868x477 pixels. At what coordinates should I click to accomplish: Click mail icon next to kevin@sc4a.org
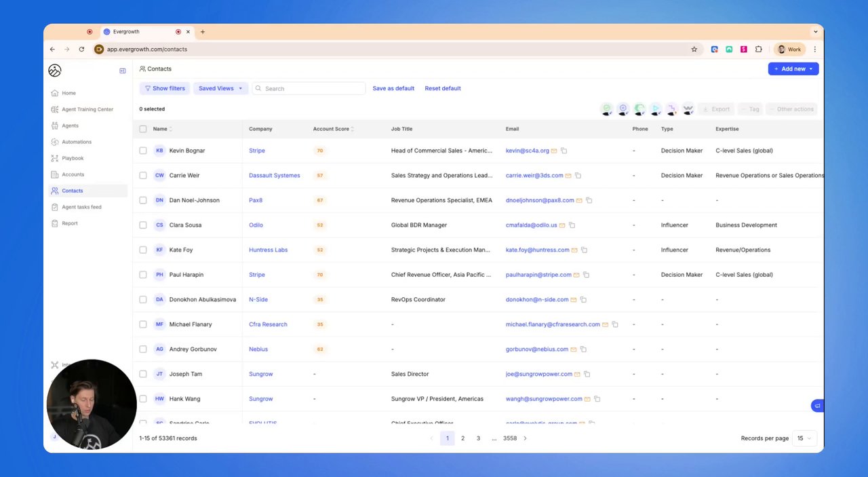[x=554, y=151]
